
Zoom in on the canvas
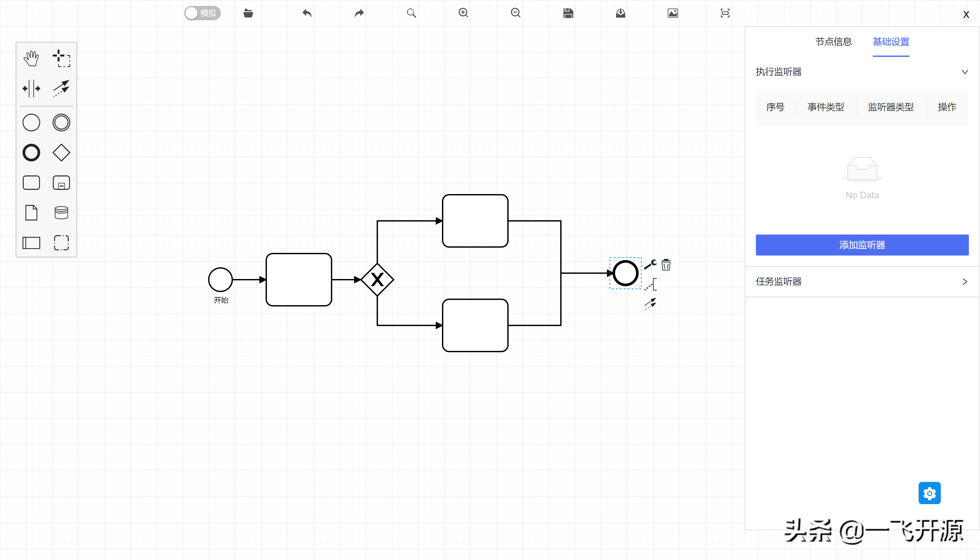coord(463,13)
